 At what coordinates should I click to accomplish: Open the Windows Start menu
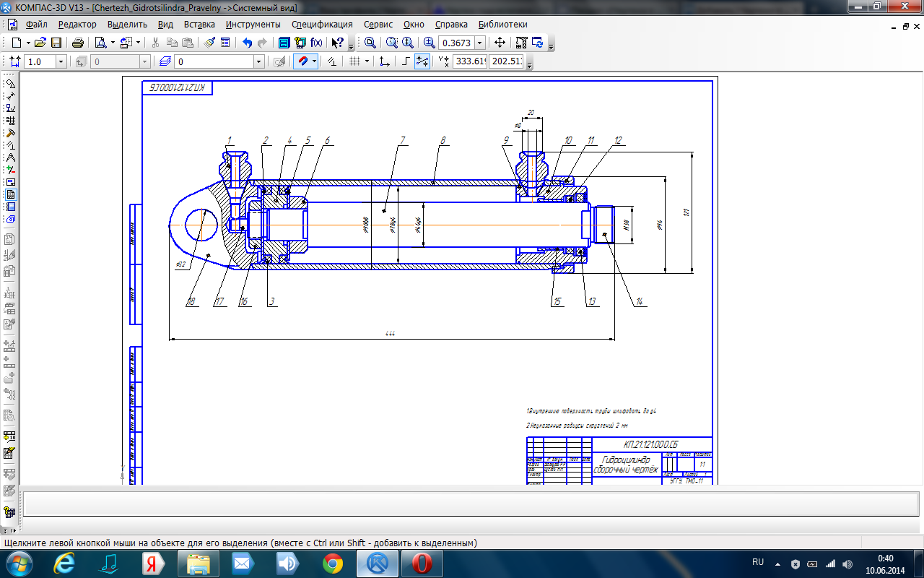pyautogui.click(x=18, y=564)
